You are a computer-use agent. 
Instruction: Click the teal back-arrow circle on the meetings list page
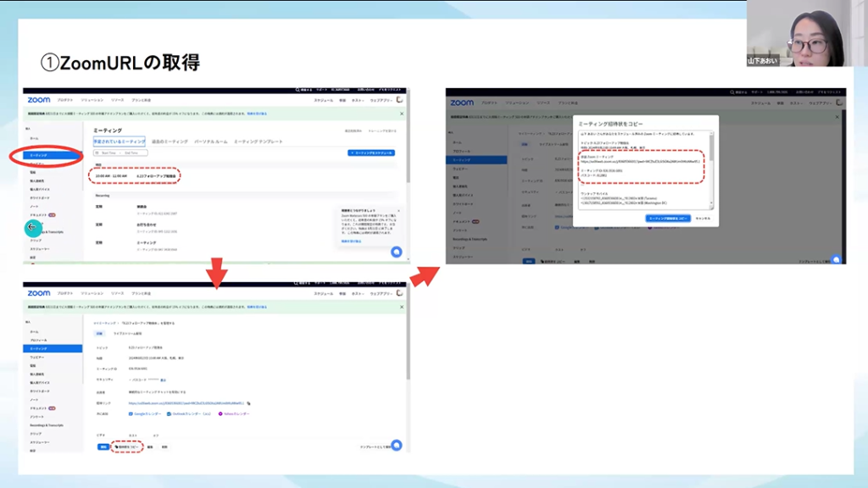[x=33, y=227]
